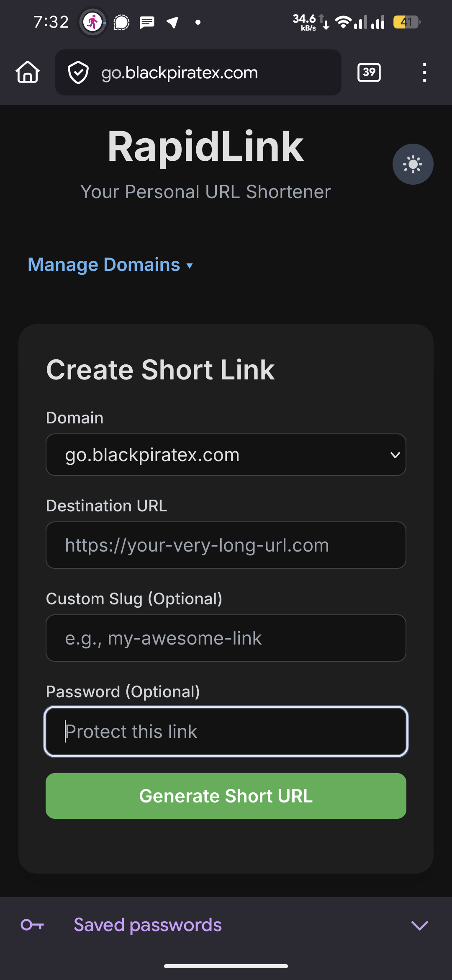Click the Custom Slug input field
Image resolution: width=452 pixels, height=980 pixels.
coord(226,638)
